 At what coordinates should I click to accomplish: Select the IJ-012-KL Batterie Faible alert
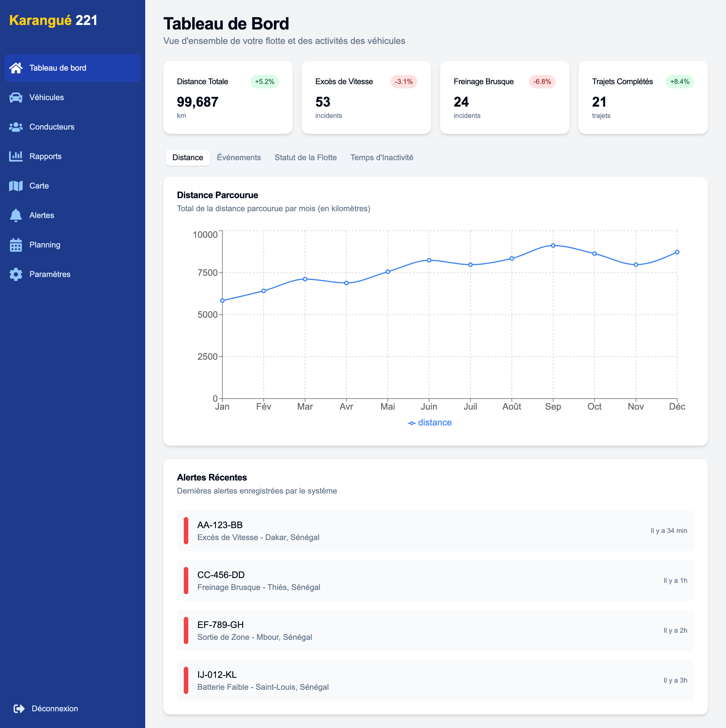point(435,680)
